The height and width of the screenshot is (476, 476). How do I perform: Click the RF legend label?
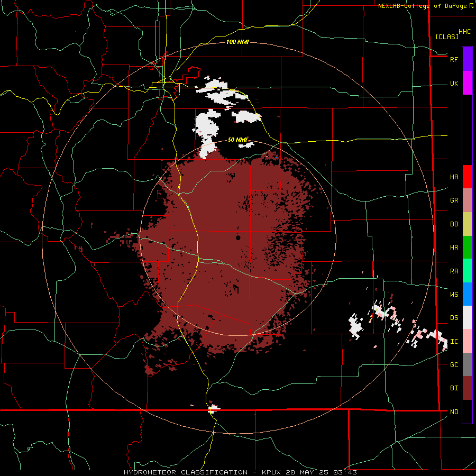point(454,59)
